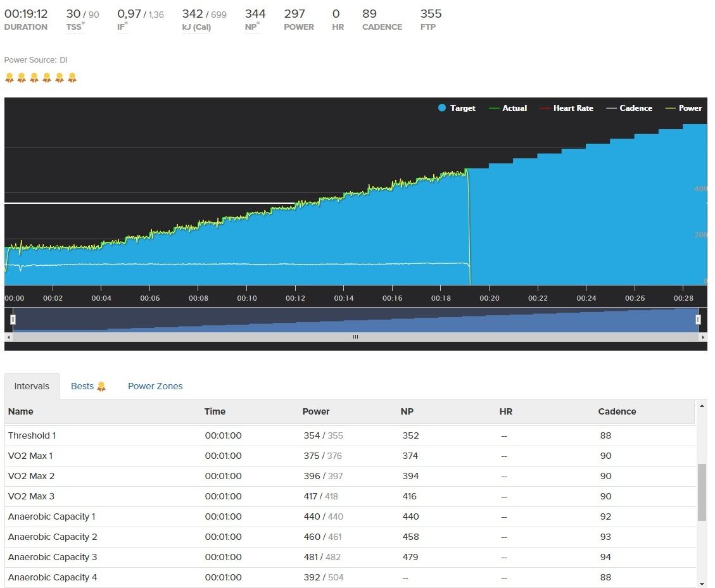Click the right range handle of the navigator
The height and width of the screenshot is (588, 715).
point(699,320)
